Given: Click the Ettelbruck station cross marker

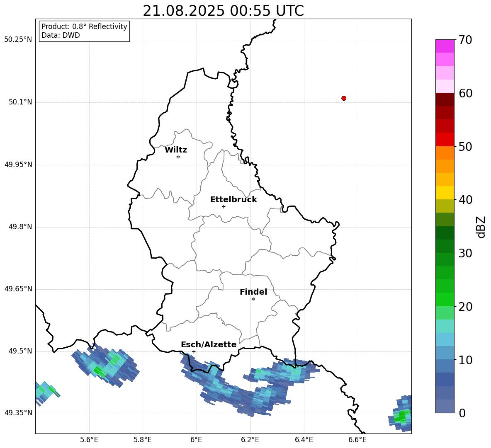Looking at the screenshot, I should click(x=224, y=206).
